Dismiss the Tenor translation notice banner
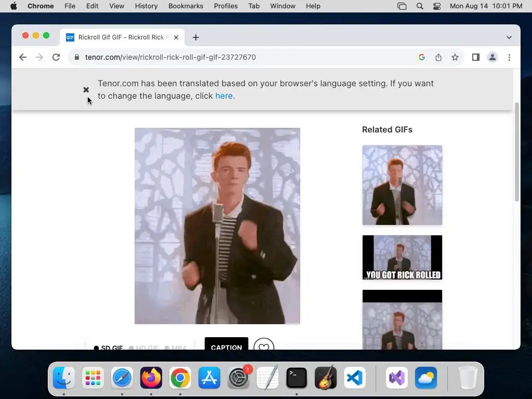This screenshot has width=532, height=399. coord(86,89)
